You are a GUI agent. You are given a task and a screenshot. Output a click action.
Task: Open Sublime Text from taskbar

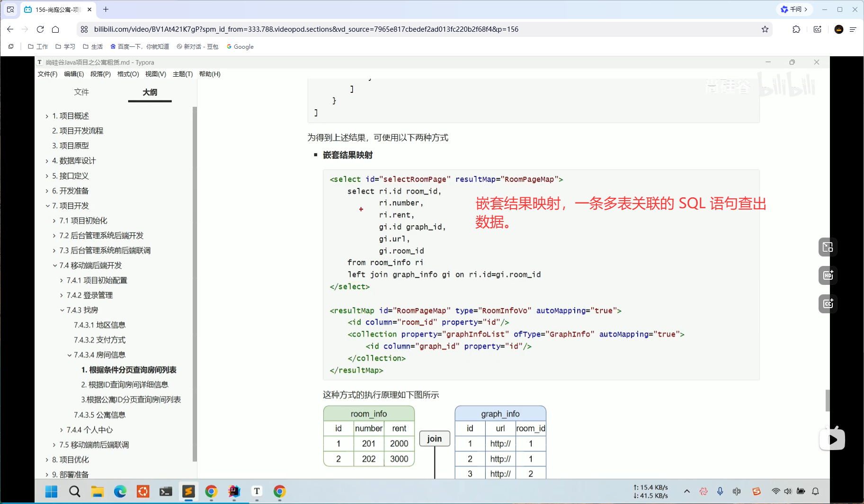(188, 492)
